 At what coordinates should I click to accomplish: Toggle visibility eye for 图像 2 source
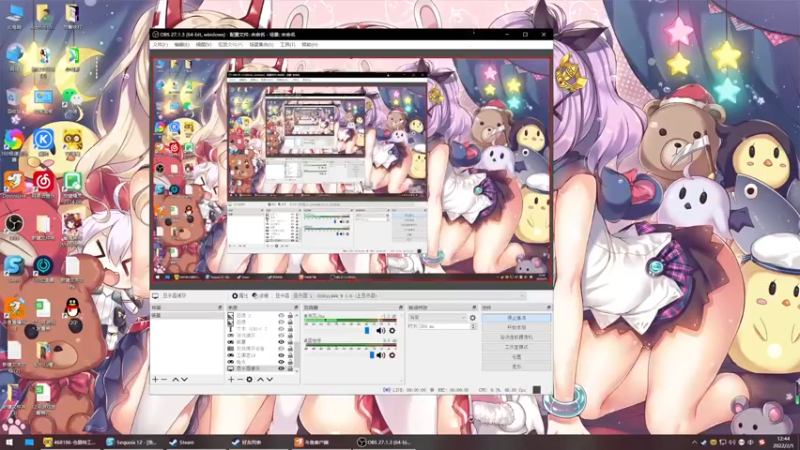click(281, 316)
